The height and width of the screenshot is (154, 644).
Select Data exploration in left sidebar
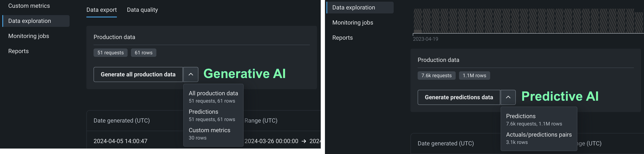[29, 21]
